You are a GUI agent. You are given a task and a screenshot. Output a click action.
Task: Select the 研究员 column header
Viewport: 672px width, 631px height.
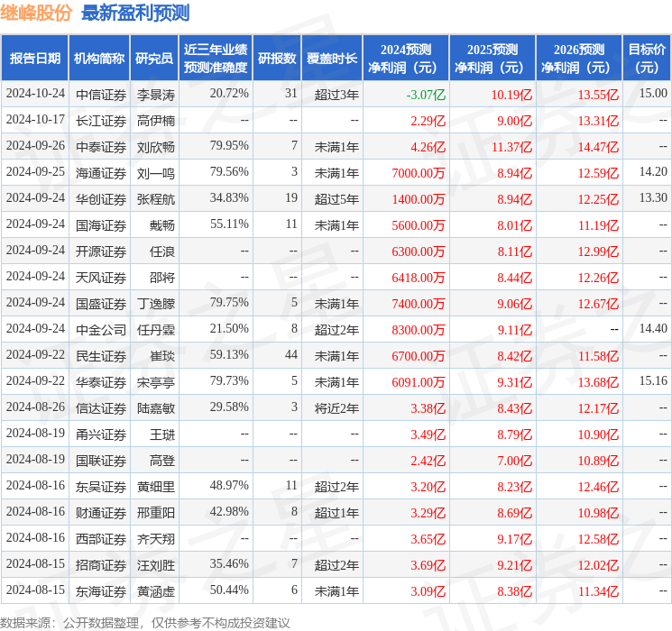tap(154, 59)
